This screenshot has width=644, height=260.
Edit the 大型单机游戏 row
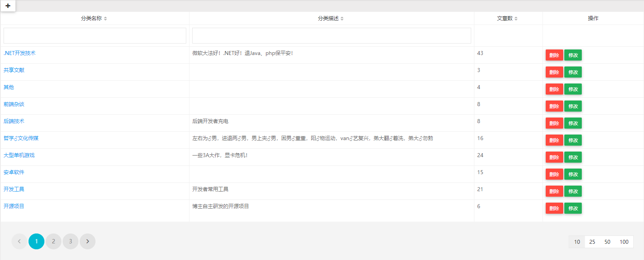point(573,158)
